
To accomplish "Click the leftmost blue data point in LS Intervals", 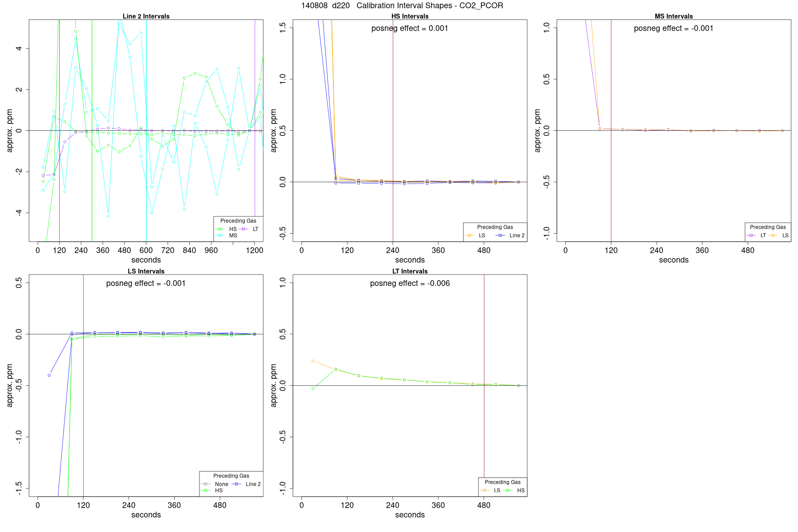I will click(49, 376).
